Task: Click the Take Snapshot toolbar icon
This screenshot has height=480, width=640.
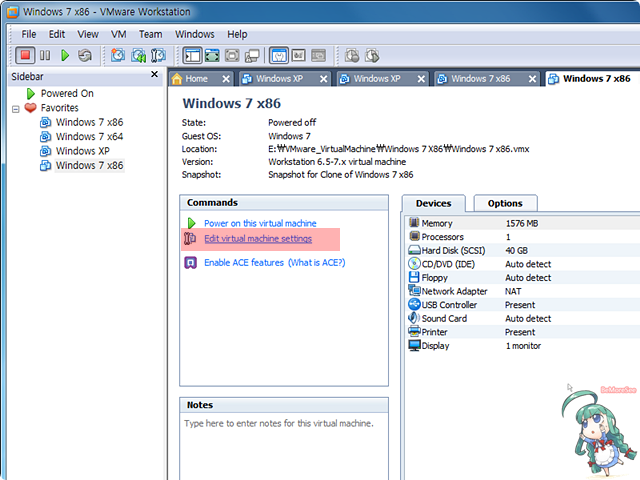Action: [118, 55]
